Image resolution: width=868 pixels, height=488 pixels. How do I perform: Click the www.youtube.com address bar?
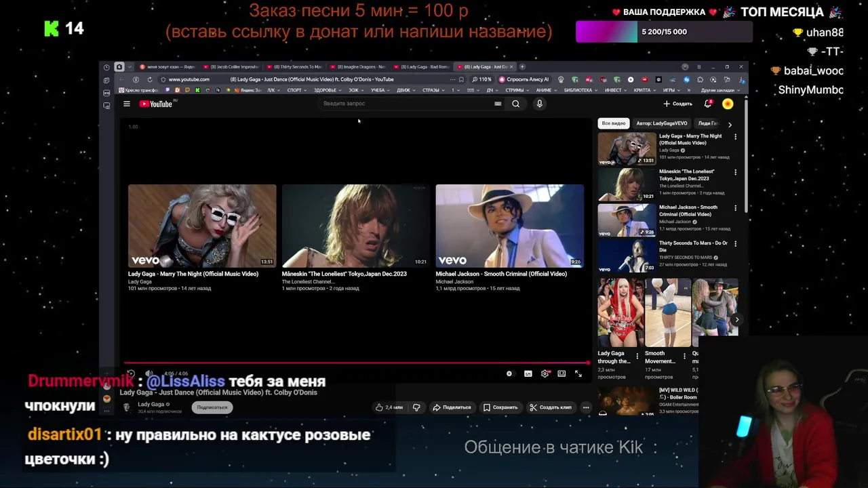click(x=189, y=79)
